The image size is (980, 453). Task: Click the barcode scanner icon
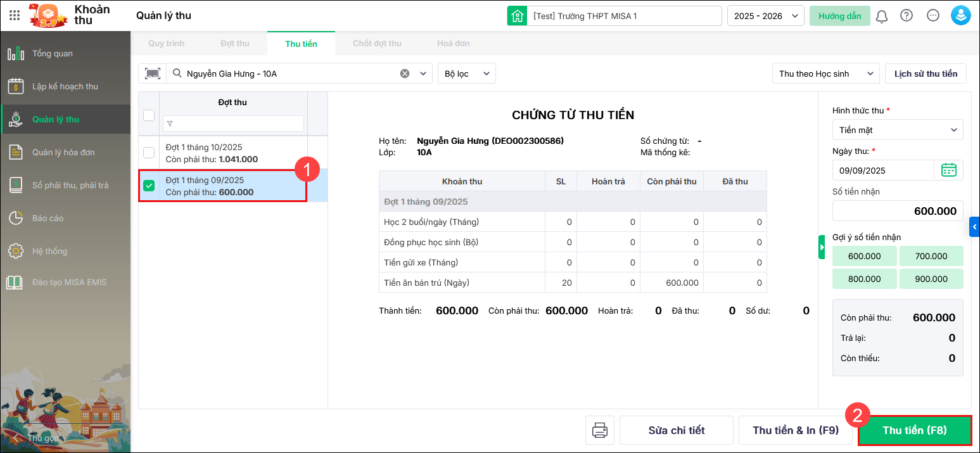pos(152,73)
